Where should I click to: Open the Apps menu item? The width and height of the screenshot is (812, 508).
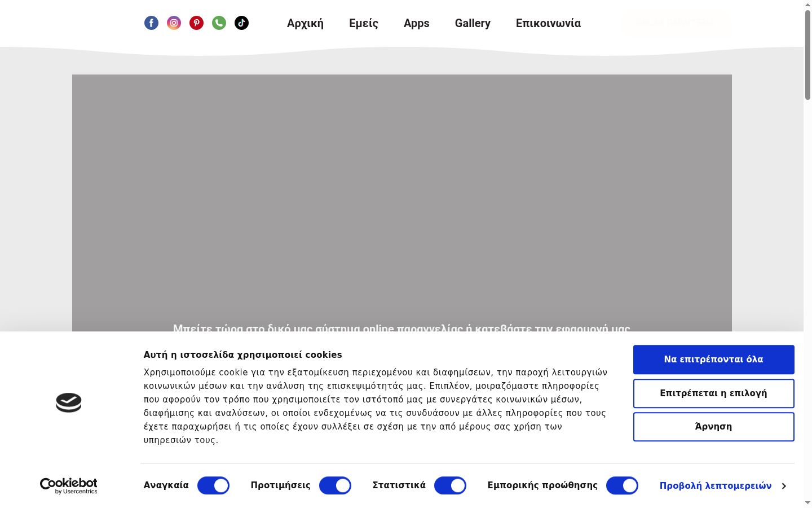click(x=417, y=23)
